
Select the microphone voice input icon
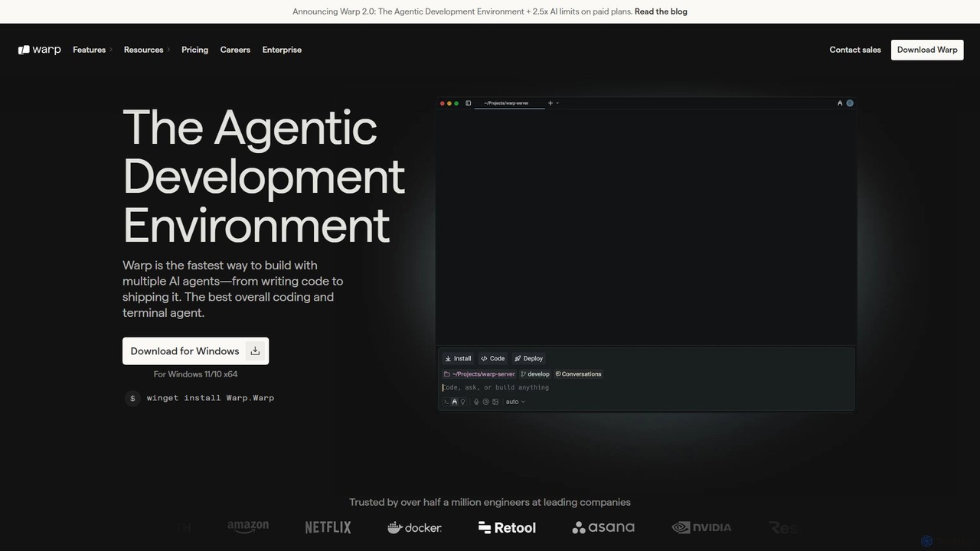[476, 402]
